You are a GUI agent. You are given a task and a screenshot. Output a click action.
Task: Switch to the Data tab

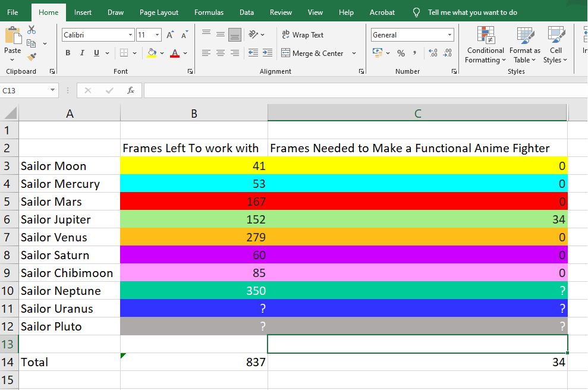(246, 12)
